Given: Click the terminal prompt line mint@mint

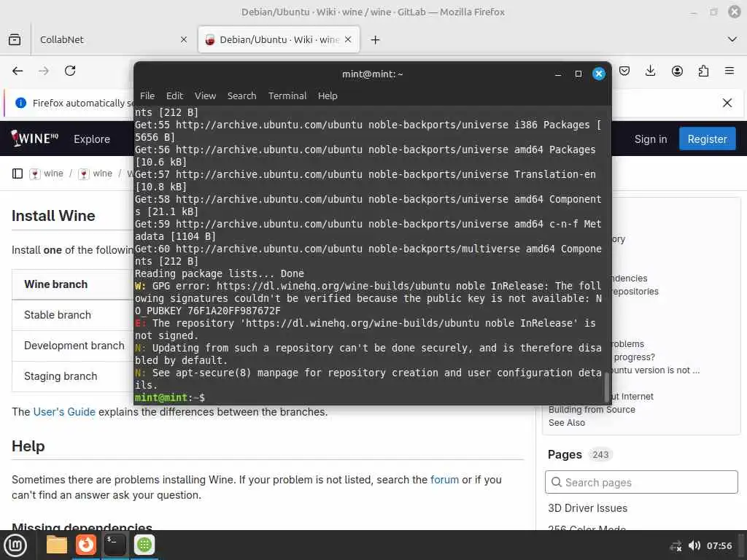Looking at the screenshot, I should point(170,397).
